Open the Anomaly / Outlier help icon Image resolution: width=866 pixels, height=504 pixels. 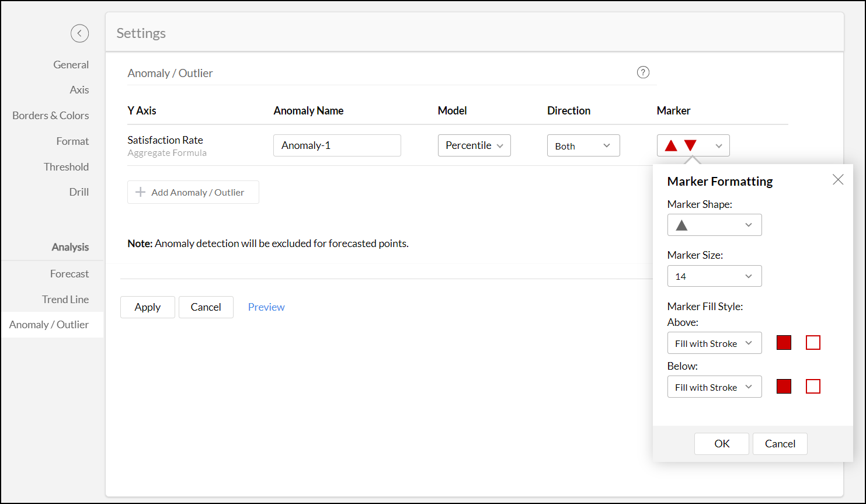click(643, 72)
